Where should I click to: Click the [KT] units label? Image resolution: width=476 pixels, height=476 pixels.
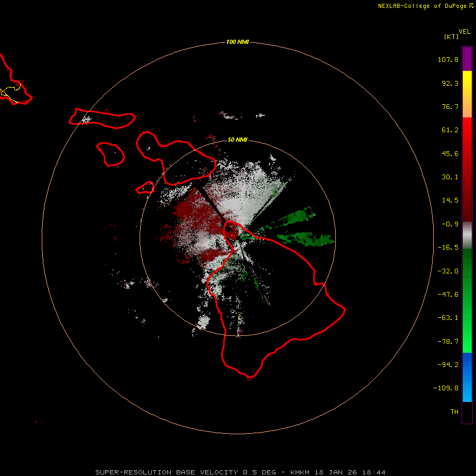[x=451, y=36]
